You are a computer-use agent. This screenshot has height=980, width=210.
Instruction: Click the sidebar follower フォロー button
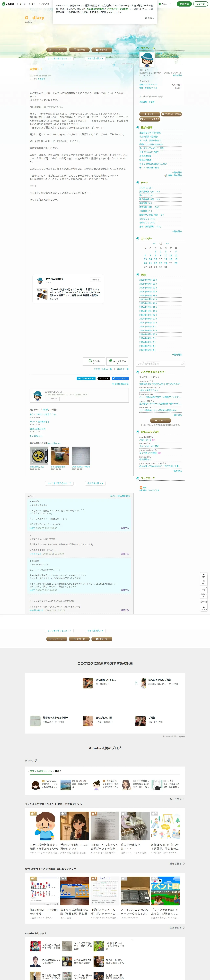click(x=160, y=420)
